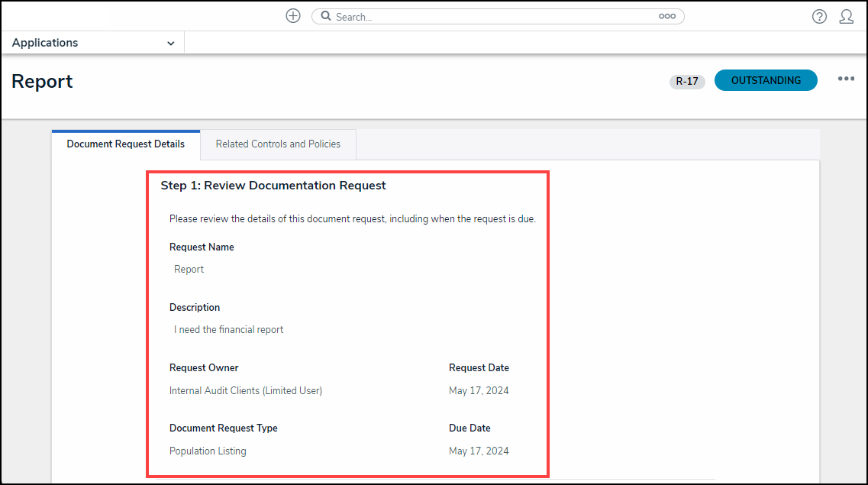The width and height of the screenshot is (868, 485).
Task: Click the Document Request Type label
Action: tap(223, 428)
